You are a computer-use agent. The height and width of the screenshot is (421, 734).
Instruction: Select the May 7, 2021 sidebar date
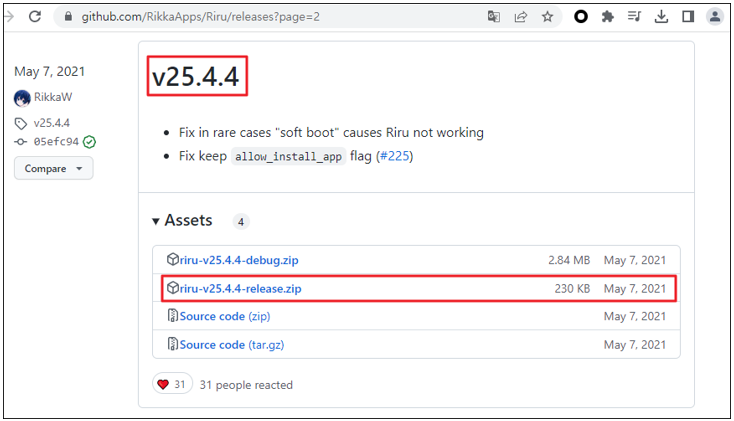(x=50, y=72)
